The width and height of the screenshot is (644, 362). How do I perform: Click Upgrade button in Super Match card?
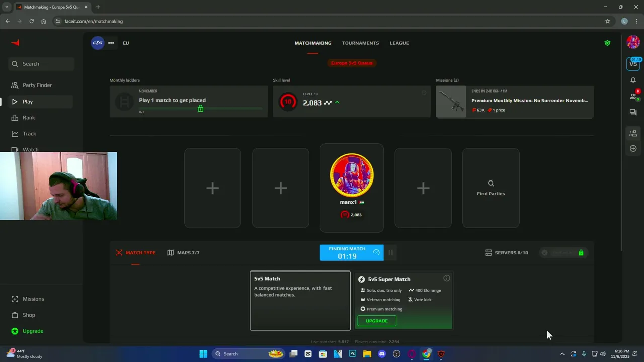click(x=377, y=321)
